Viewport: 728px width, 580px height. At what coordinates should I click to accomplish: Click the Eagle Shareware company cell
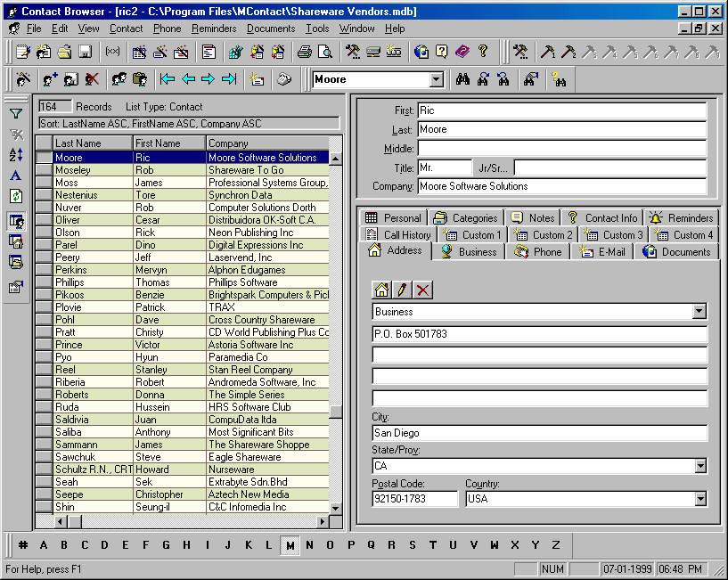(x=267, y=457)
